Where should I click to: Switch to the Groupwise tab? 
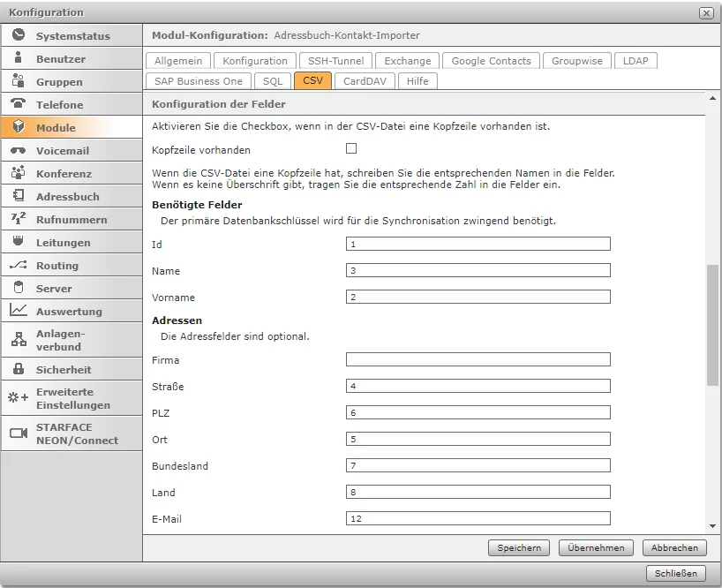(x=577, y=61)
